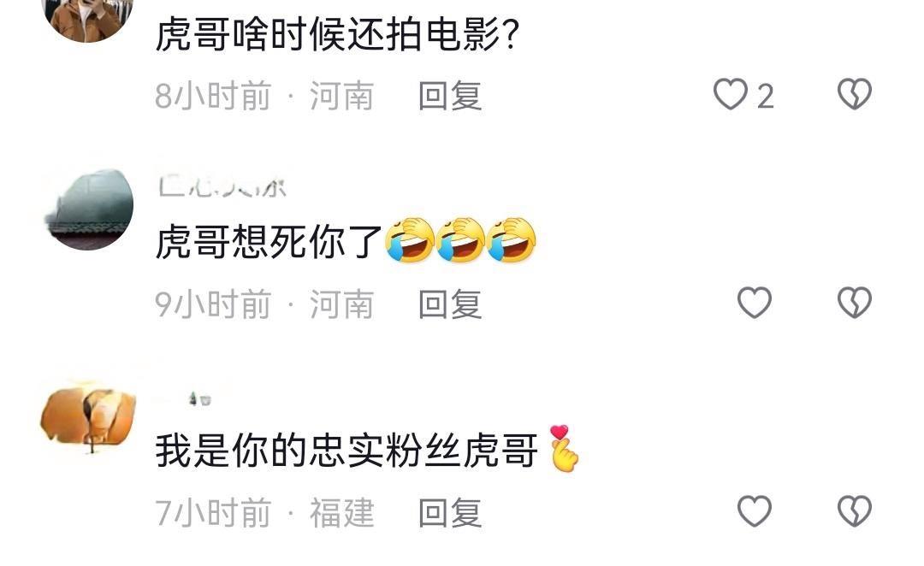Image resolution: width=924 pixels, height=566 pixels.
Task: Tap broken heart on 虎哥想死你了 comment
Action: tap(855, 303)
